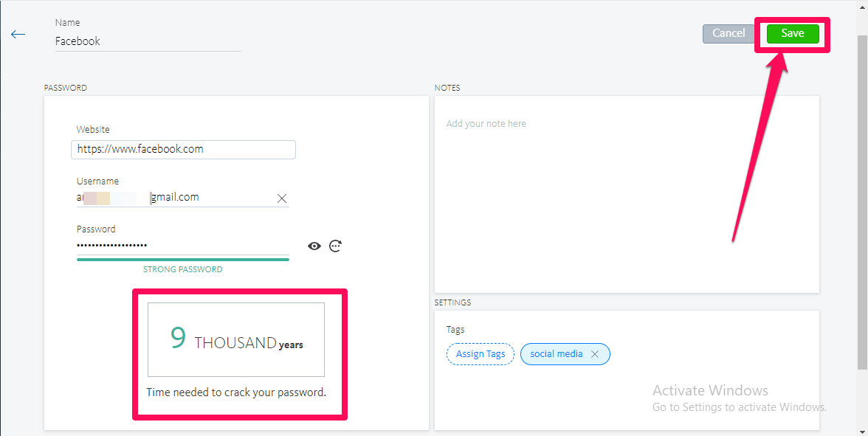Click the Add your note area
The width and height of the screenshot is (868, 436).
point(627,194)
